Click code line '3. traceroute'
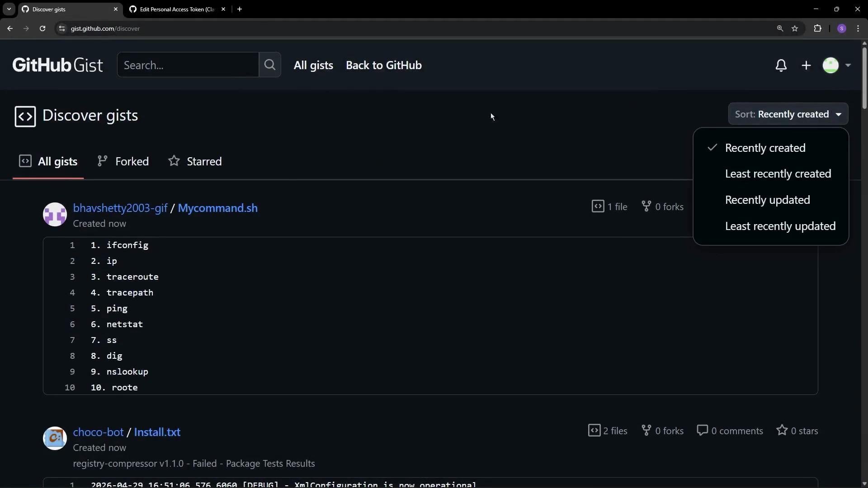Image resolution: width=868 pixels, height=488 pixels. (124, 277)
